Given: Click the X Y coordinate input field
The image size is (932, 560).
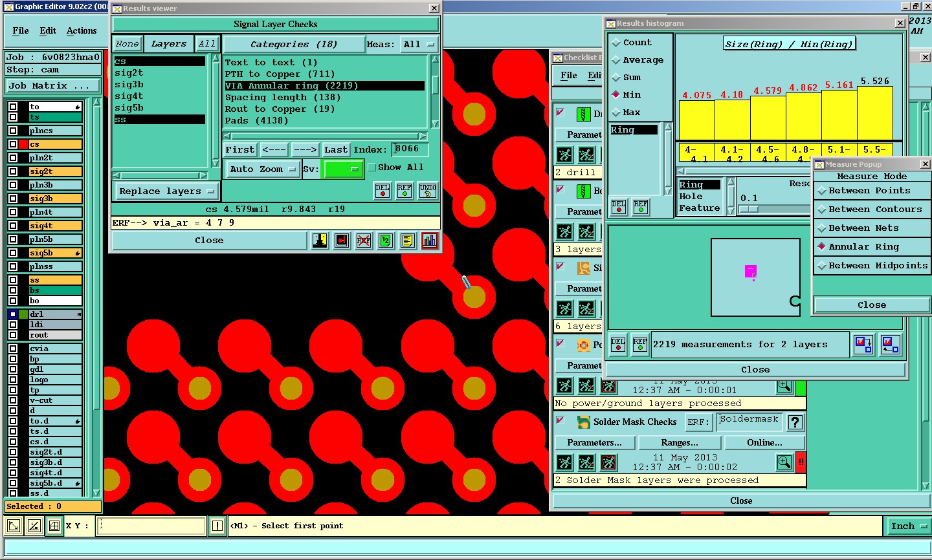Looking at the screenshot, I should pos(152,526).
